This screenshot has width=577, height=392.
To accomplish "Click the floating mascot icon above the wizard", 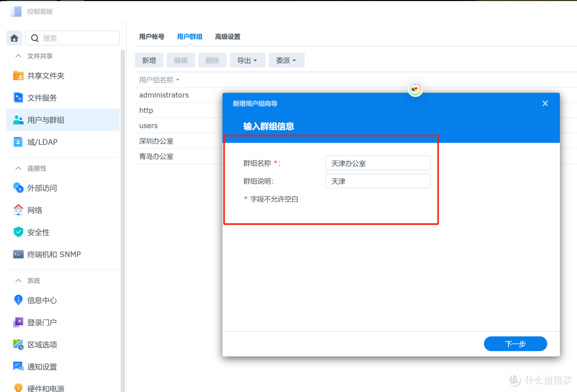I will [415, 89].
